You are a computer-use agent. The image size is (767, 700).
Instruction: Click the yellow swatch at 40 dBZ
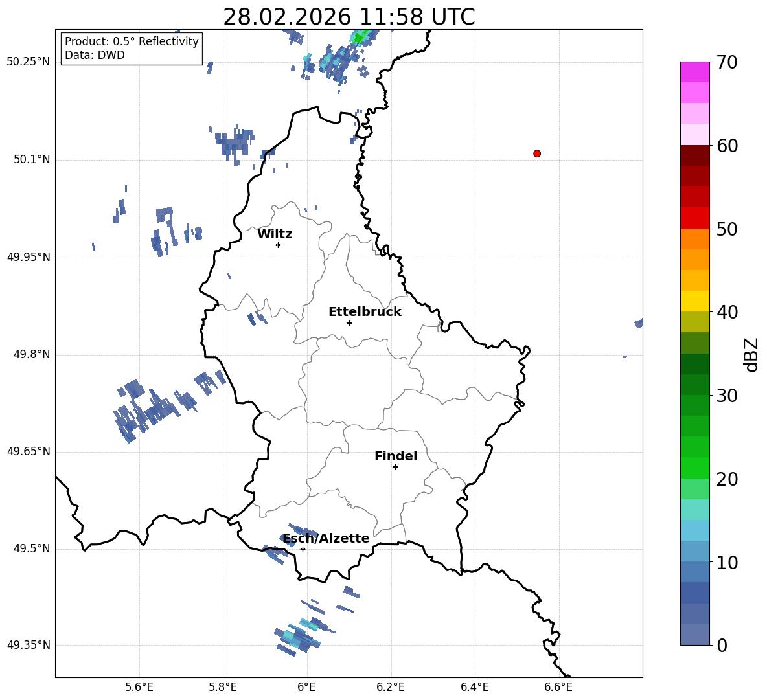click(x=694, y=301)
